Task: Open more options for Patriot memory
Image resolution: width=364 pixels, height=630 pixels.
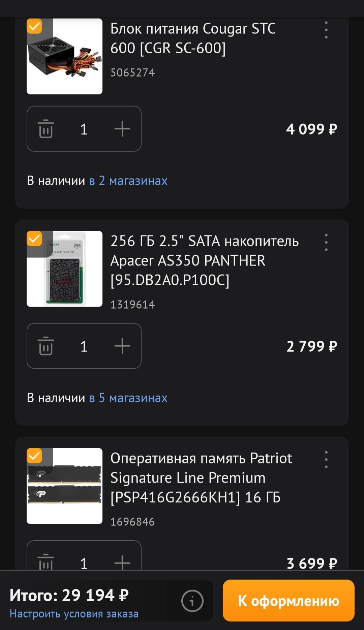Action: [326, 459]
